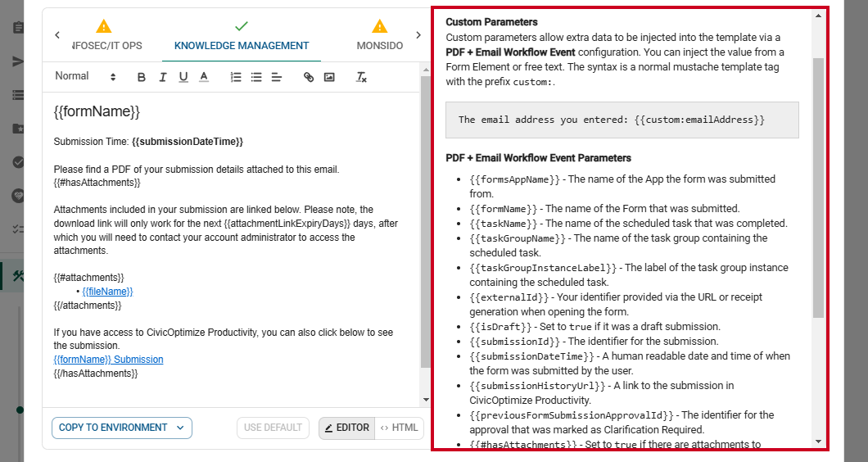Screen dimensions: 868x462
Task: Click the USE DEFAULT button
Action: click(x=273, y=428)
